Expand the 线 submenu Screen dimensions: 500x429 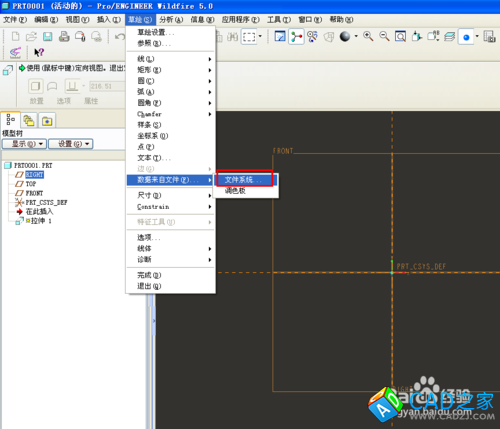pos(170,59)
